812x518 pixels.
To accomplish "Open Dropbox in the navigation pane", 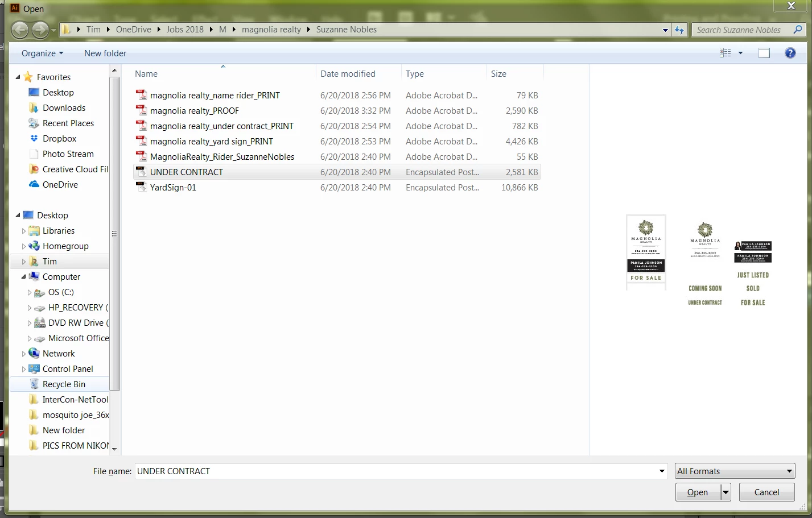I will pyautogui.click(x=59, y=138).
